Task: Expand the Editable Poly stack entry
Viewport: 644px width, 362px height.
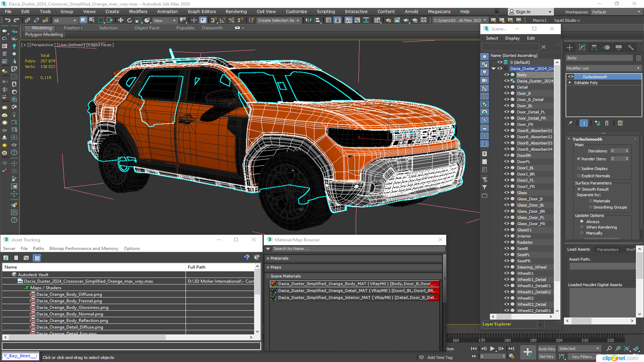Action: (570, 83)
